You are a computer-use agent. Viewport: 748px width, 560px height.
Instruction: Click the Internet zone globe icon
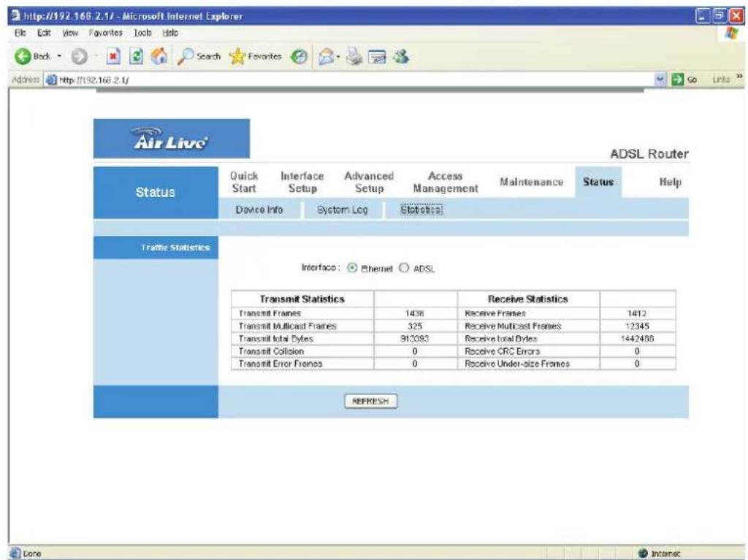tap(643, 553)
